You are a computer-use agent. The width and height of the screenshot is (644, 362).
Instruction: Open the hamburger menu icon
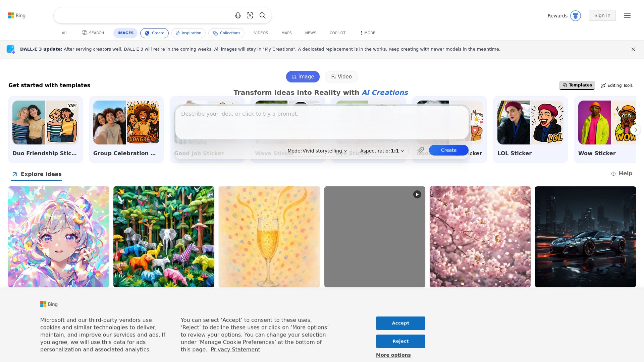click(627, 15)
